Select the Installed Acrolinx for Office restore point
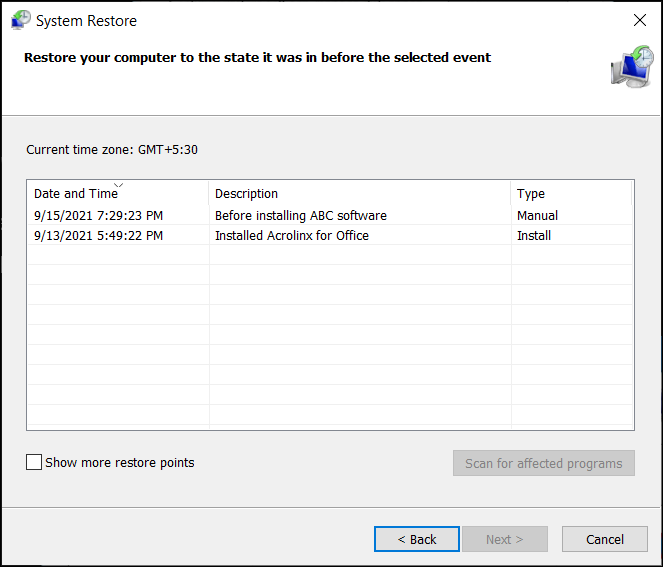This screenshot has width=663, height=567. [292, 236]
